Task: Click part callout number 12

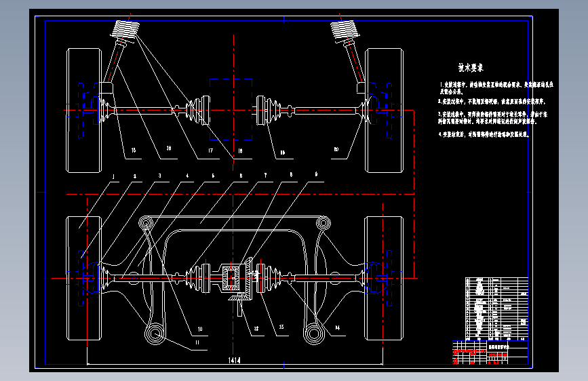Action: 256,329
